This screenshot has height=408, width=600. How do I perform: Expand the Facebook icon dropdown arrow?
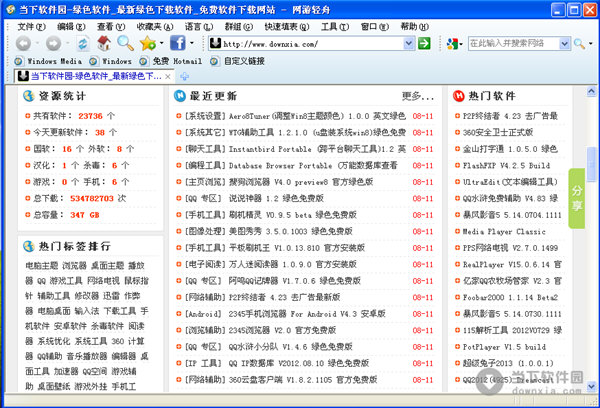192,43
